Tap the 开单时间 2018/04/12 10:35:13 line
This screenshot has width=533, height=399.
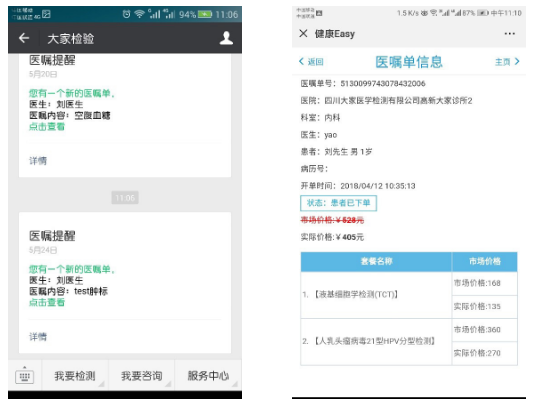358,186
